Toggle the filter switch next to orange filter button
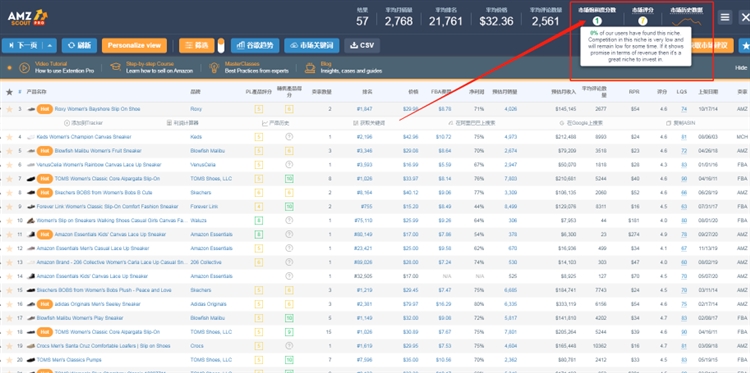750x373 pixels. tap(221, 46)
